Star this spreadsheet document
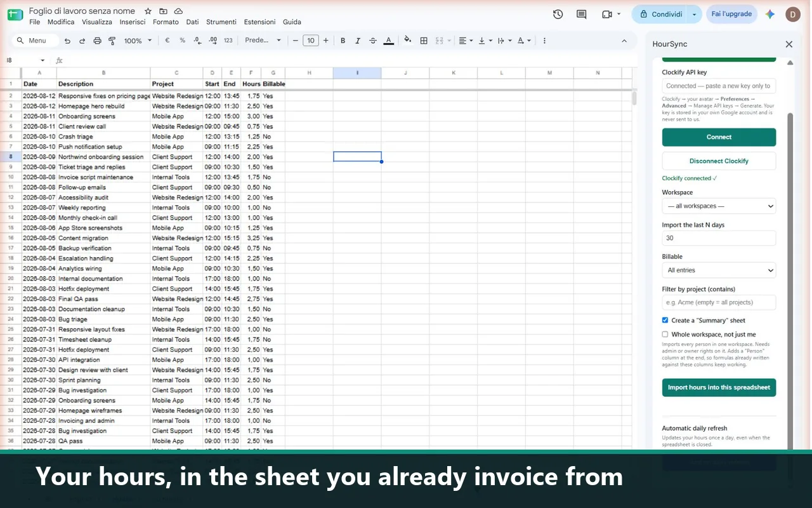Image resolution: width=812 pixels, height=508 pixels. (x=148, y=11)
